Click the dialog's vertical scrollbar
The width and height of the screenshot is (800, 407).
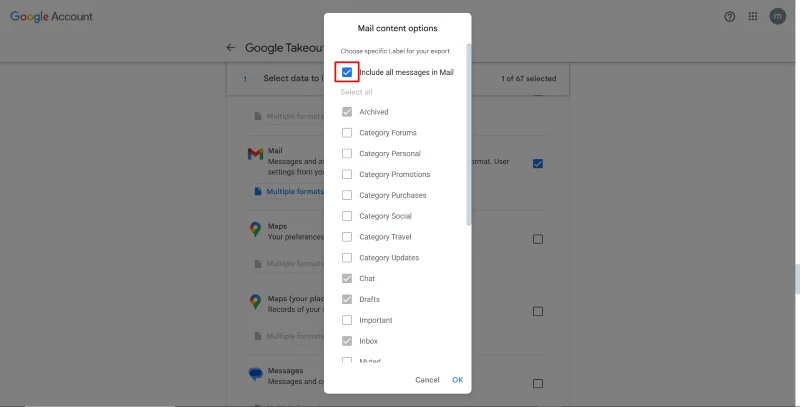(x=469, y=135)
